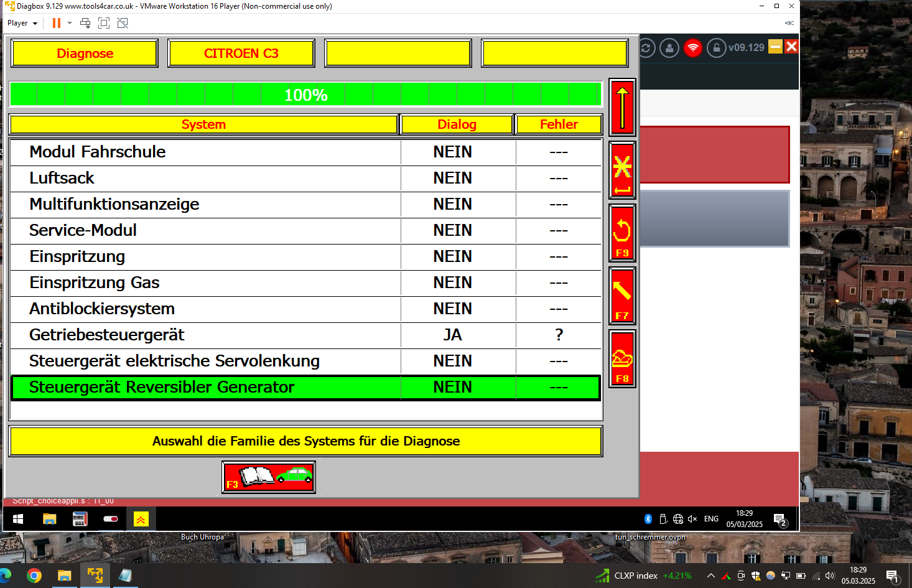
Task: Select the Multifunktionsanzeige row
Action: click(306, 205)
